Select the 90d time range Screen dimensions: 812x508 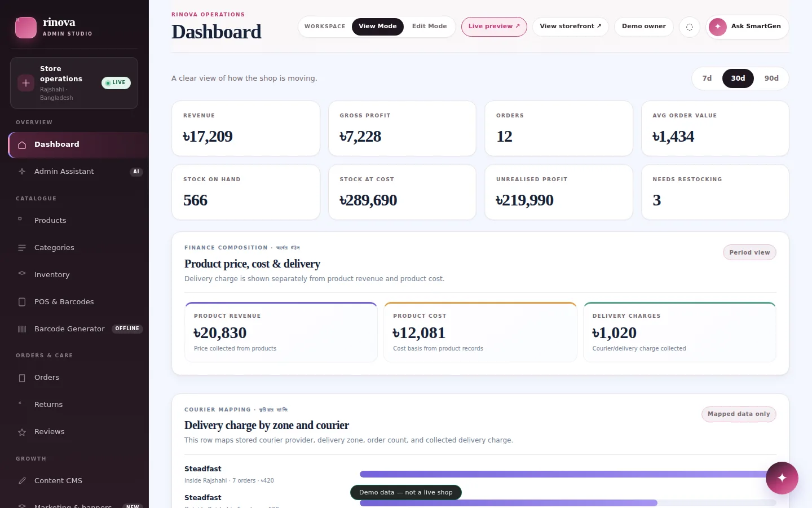pyautogui.click(x=771, y=78)
